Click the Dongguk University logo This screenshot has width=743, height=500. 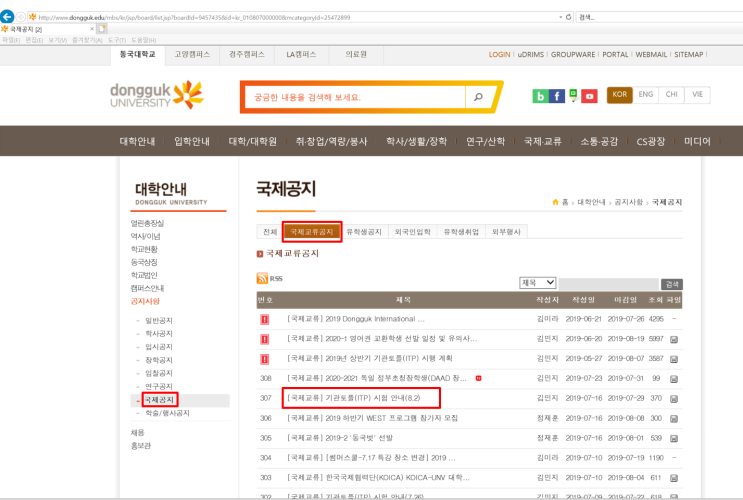coord(157,94)
